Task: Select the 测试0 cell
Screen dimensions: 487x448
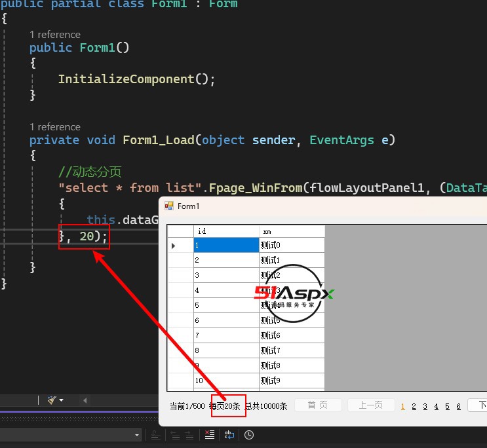Action: pyautogui.click(x=292, y=245)
